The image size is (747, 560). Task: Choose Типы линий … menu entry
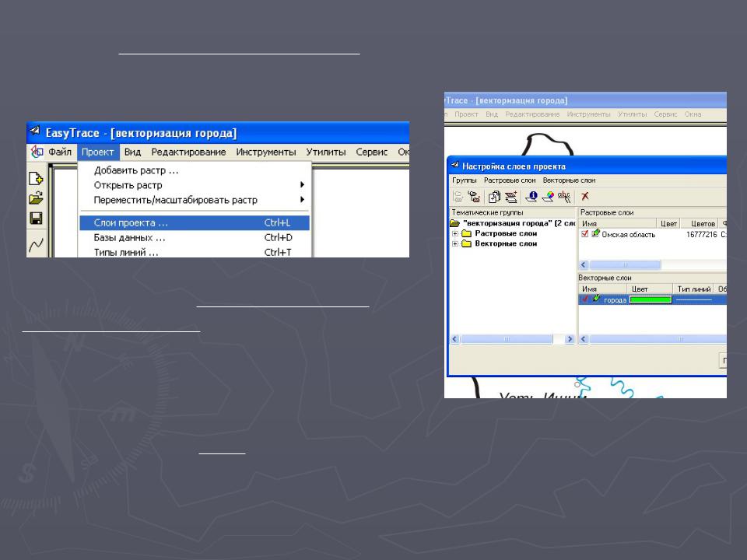[x=195, y=252]
